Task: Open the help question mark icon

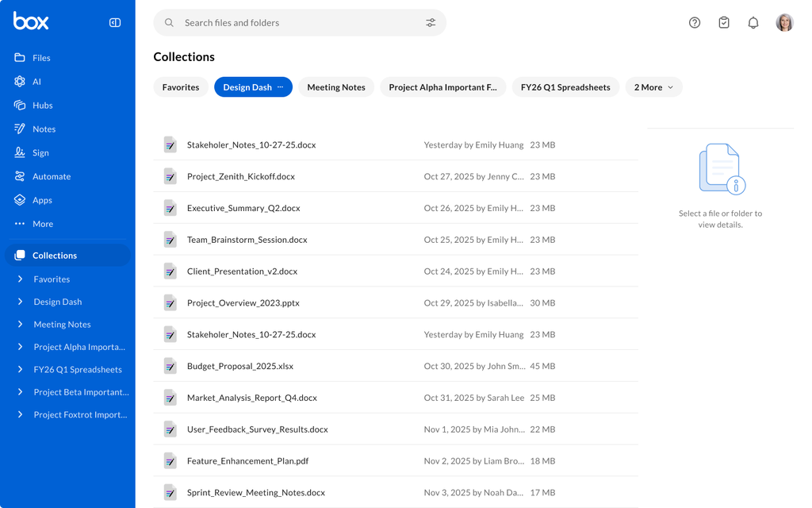Action: pyautogui.click(x=695, y=23)
